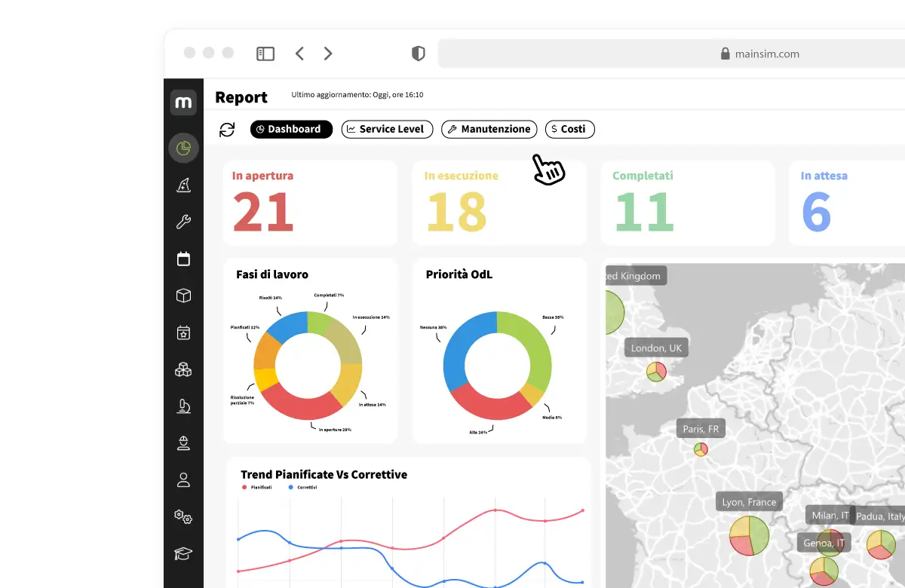Open the settings gears sidebar icon

tap(183, 516)
